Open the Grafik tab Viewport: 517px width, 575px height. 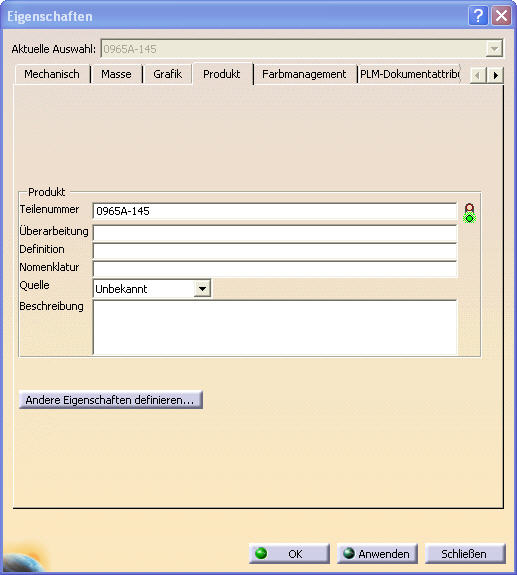pyautogui.click(x=168, y=74)
